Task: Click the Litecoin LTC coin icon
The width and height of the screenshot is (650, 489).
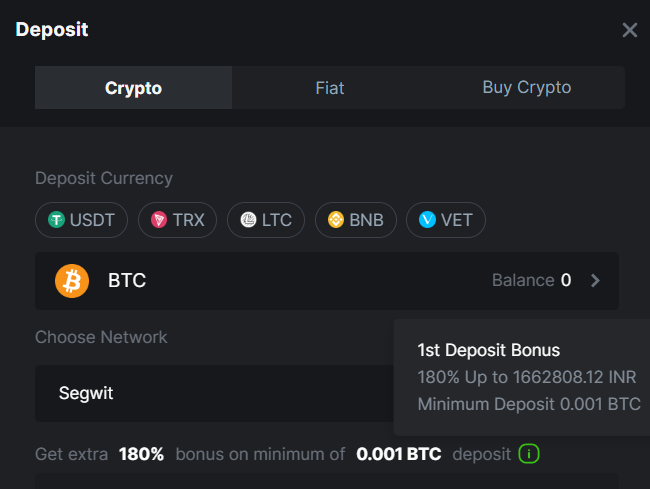Action: pyautogui.click(x=248, y=220)
